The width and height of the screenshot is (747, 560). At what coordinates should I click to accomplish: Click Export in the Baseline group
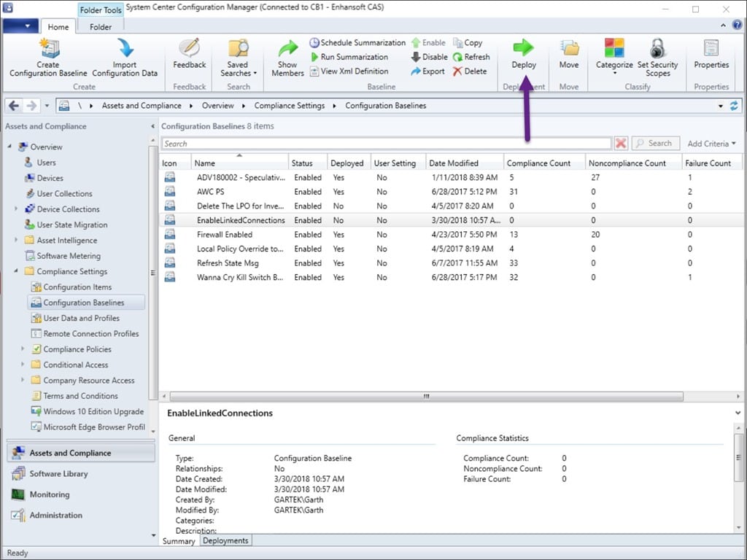[x=427, y=71]
